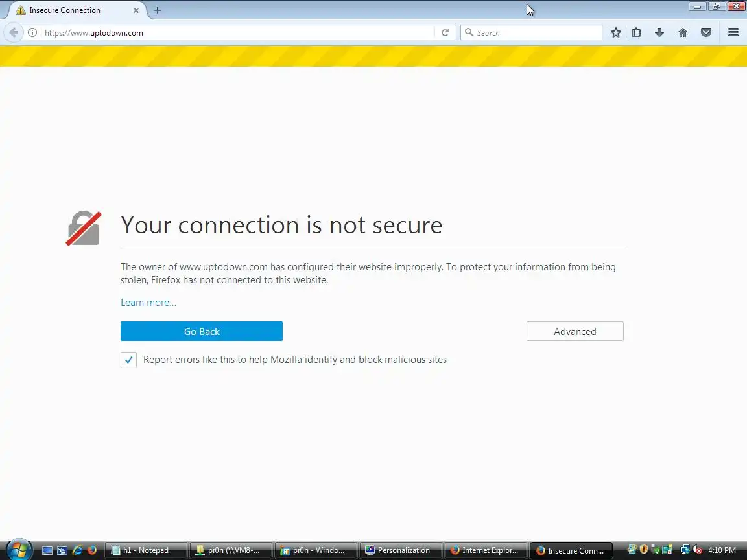
Task: Switch to pr0n - Windows taskbar button
Action: point(316,550)
